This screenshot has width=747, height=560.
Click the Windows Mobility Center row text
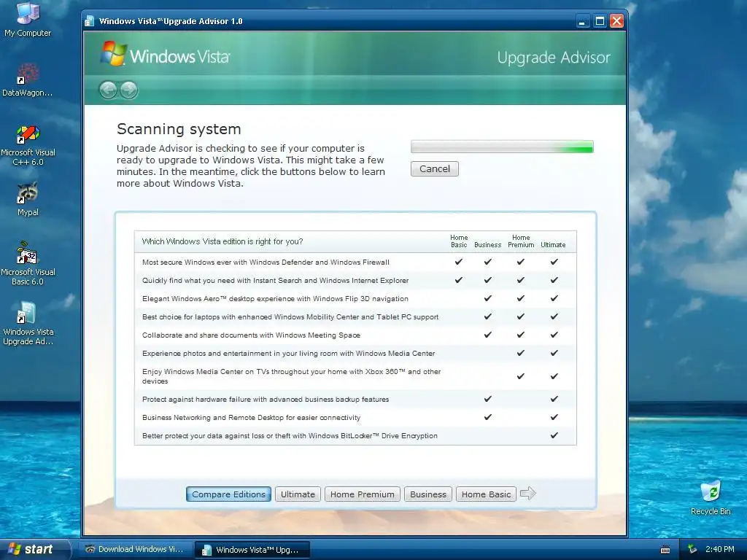click(x=290, y=316)
